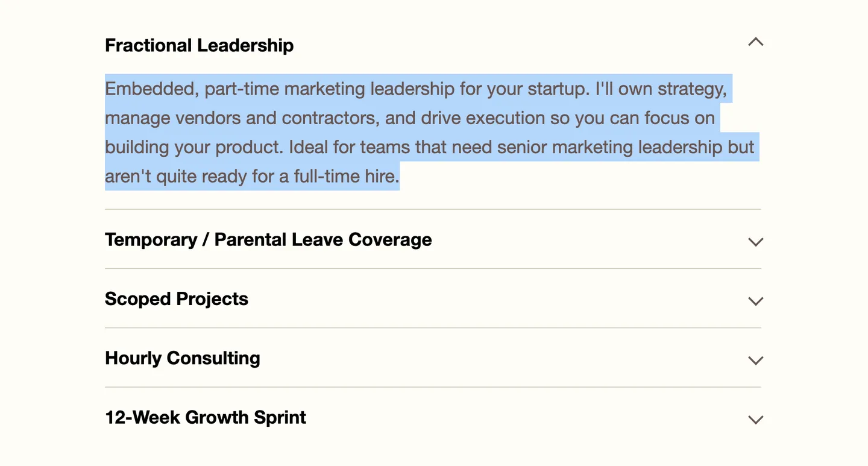
Task: Select the Temporary / Parental Leave Coverage title
Action: pos(268,239)
